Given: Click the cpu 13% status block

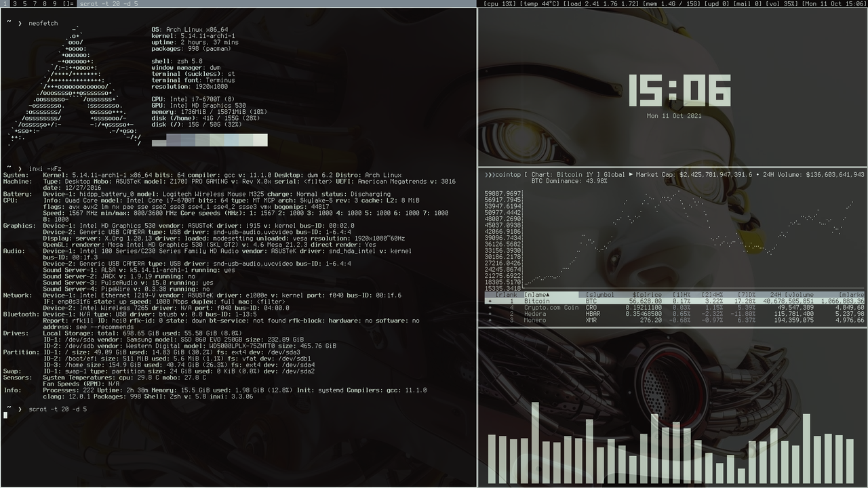Looking at the screenshot, I should click(x=500, y=4).
